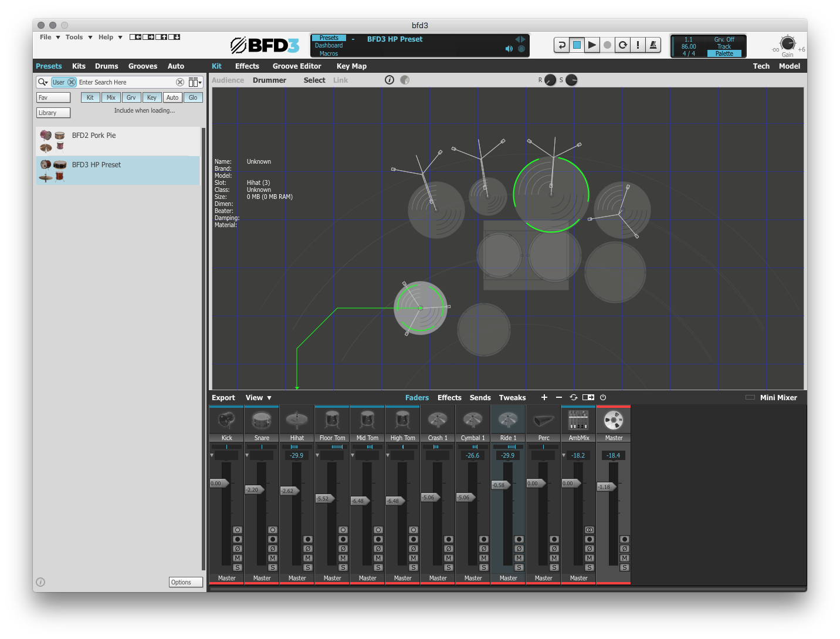Select the Floor Tom channel icon
The image size is (840, 639).
coord(332,420)
